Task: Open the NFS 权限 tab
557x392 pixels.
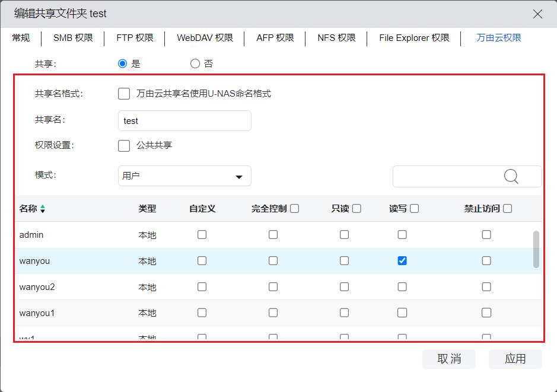Action: tap(336, 38)
